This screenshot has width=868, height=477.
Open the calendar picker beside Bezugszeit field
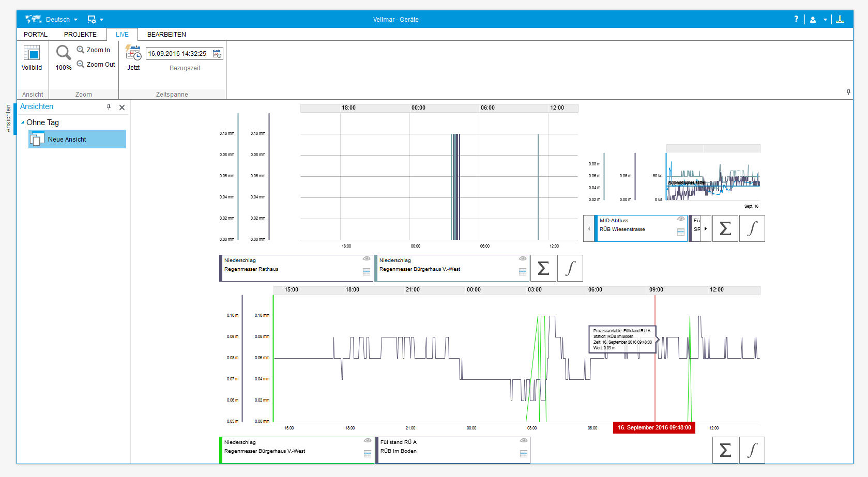click(217, 54)
